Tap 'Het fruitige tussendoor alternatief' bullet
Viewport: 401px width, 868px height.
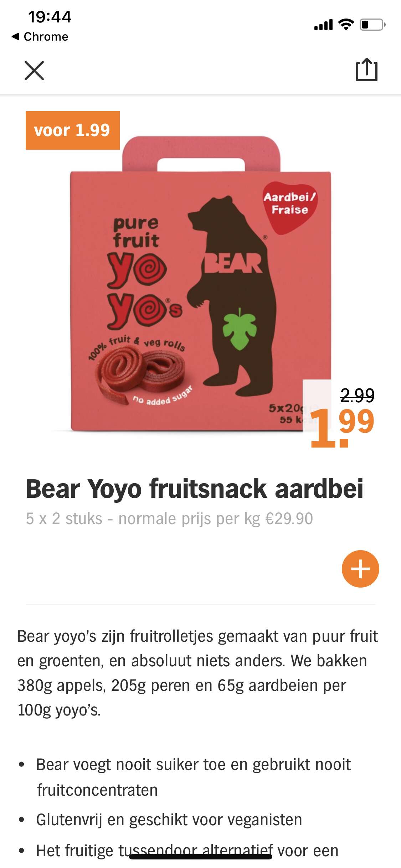[x=187, y=851]
